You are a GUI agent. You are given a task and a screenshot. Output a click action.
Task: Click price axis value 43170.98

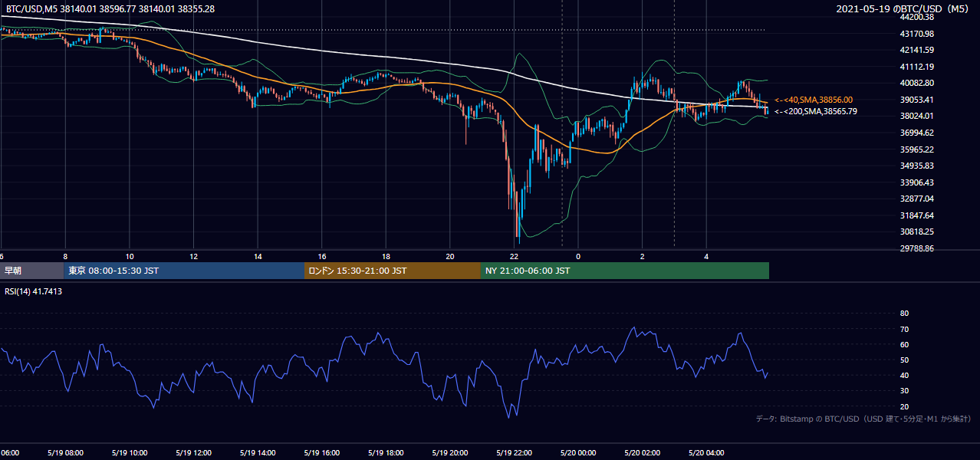(x=916, y=34)
